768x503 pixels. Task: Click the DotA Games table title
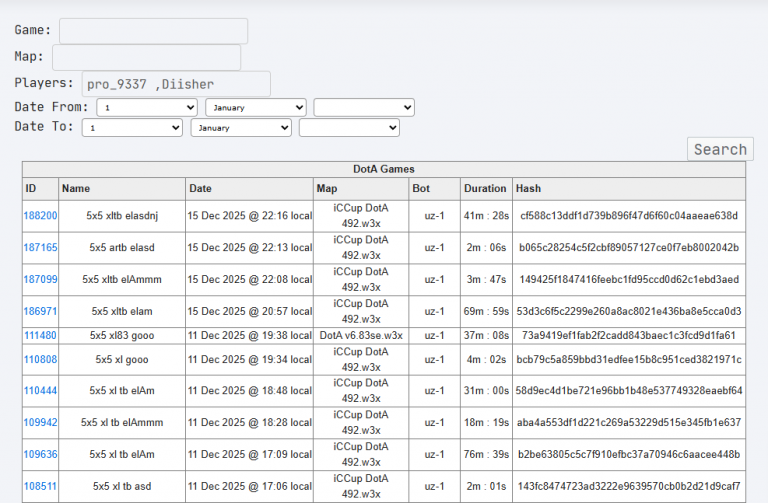(x=384, y=169)
